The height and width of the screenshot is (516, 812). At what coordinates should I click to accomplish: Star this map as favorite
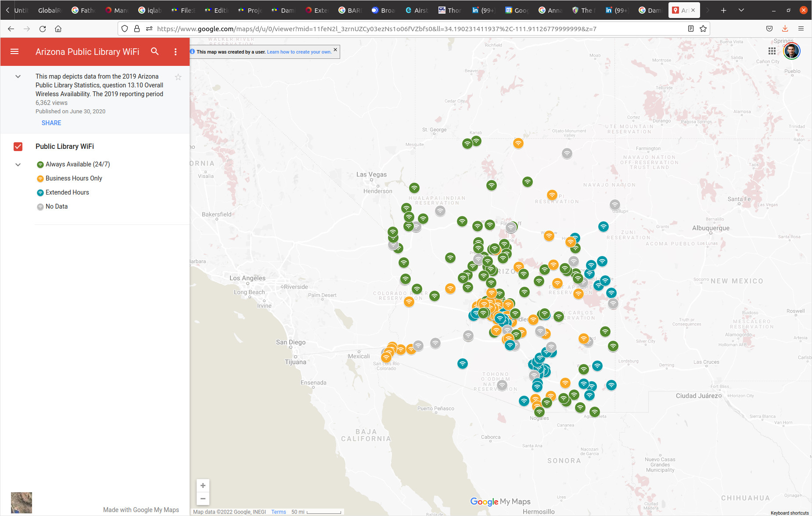click(x=178, y=77)
